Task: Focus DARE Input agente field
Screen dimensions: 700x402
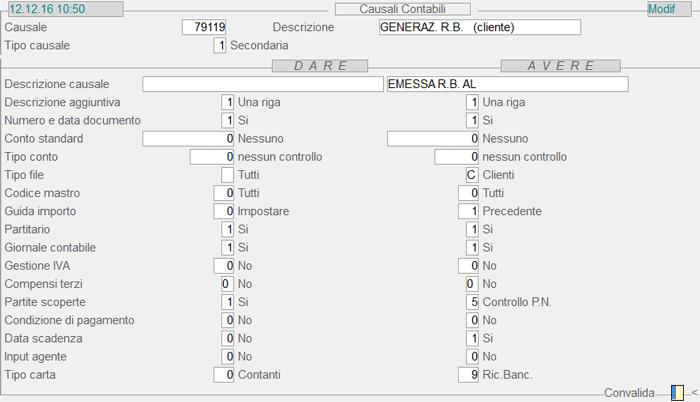Action: click(x=227, y=357)
